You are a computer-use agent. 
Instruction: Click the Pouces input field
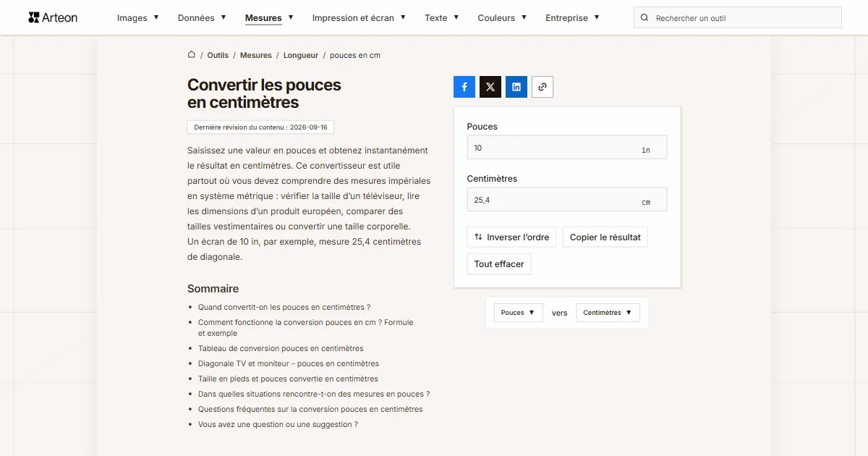point(567,148)
